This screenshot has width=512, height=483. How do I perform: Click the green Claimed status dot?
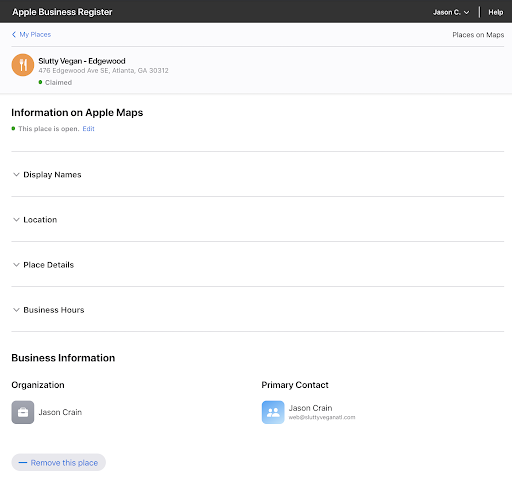pos(40,82)
